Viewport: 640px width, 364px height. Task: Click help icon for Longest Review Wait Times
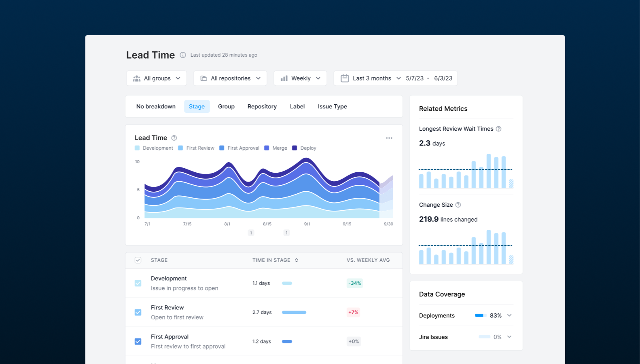pyautogui.click(x=498, y=129)
